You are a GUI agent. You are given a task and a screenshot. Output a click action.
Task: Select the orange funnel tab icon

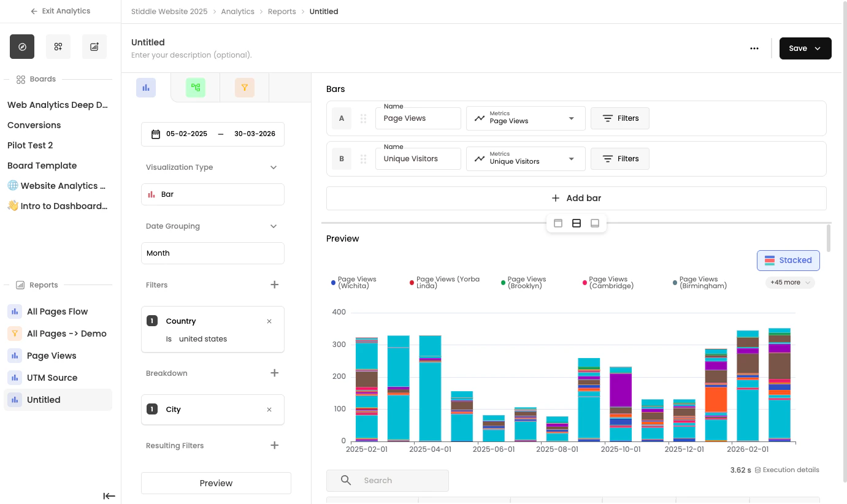[244, 88]
